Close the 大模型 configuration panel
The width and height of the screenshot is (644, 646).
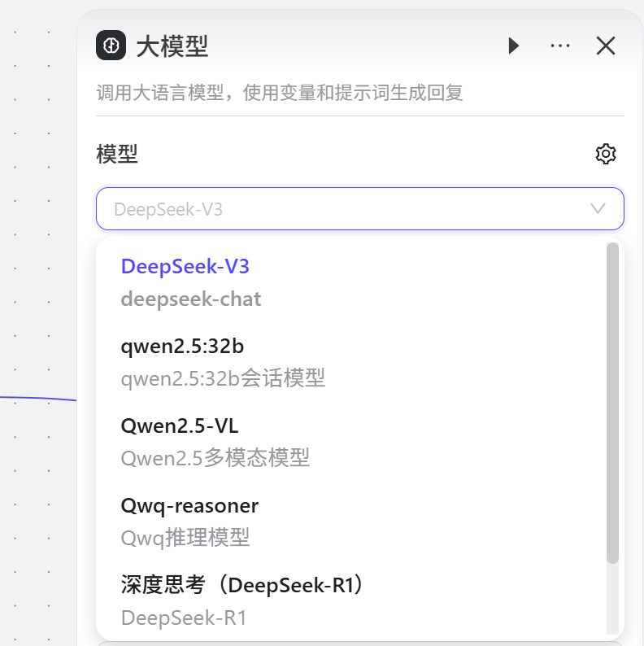[x=606, y=46]
